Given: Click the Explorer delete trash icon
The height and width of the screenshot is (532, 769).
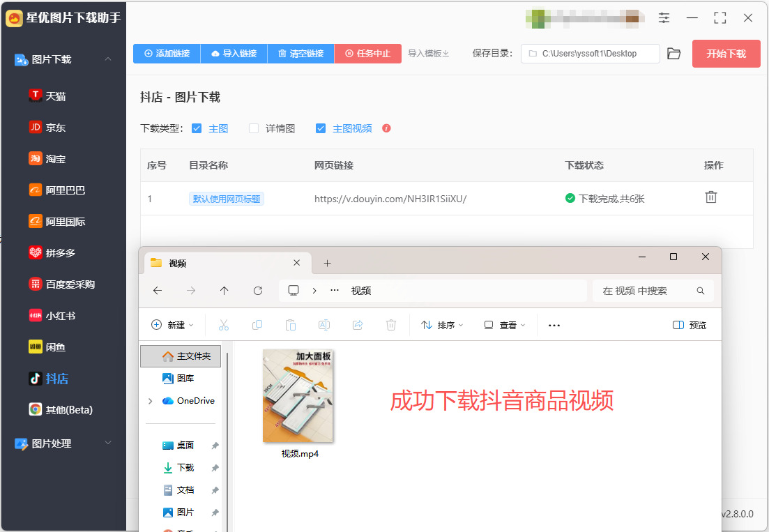Looking at the screenshot, I should (391, 325).
